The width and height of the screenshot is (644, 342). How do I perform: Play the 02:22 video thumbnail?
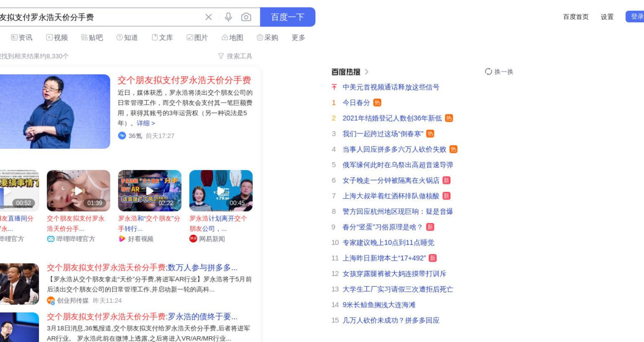tap(150, 191)
